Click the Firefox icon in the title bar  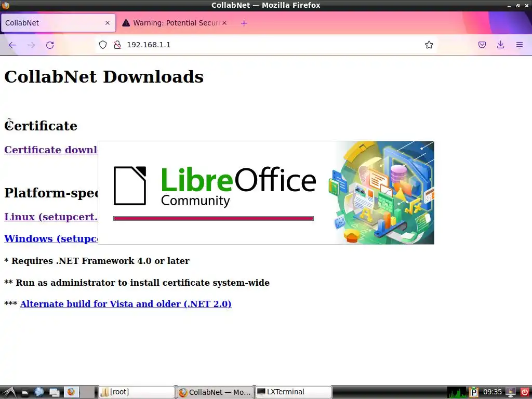click(5, 5)
